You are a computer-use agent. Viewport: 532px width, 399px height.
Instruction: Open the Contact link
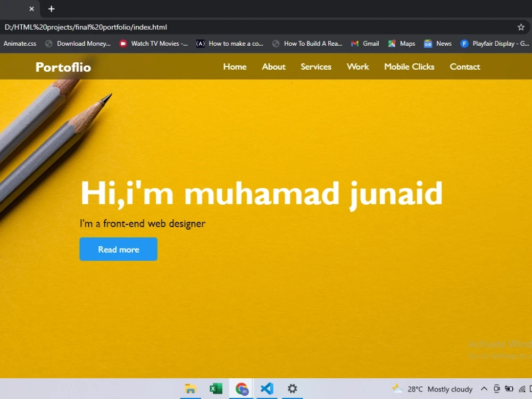pos(464,66)
